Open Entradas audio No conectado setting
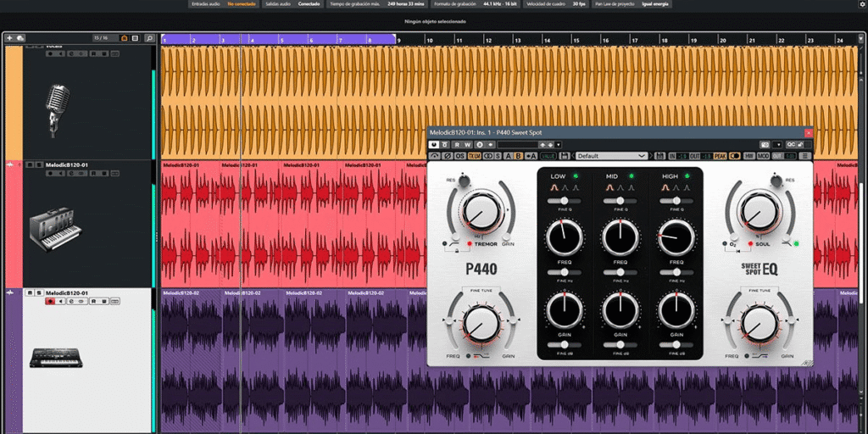This screenshot has height=434, width=868. 224,4
